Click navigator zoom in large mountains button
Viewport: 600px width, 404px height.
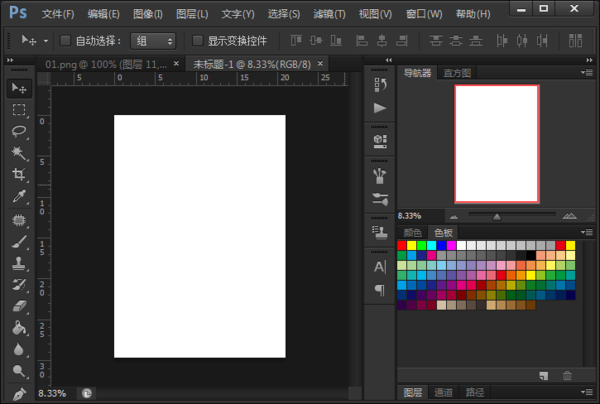(x=569, y=216)
